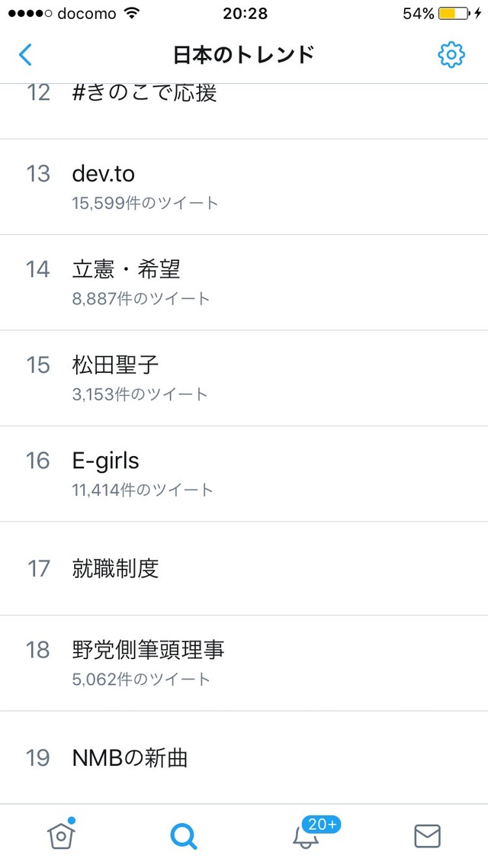488x868 pixels.
Task: Tap the 20:28 status bar clock
Action: (x=245, y=14)
